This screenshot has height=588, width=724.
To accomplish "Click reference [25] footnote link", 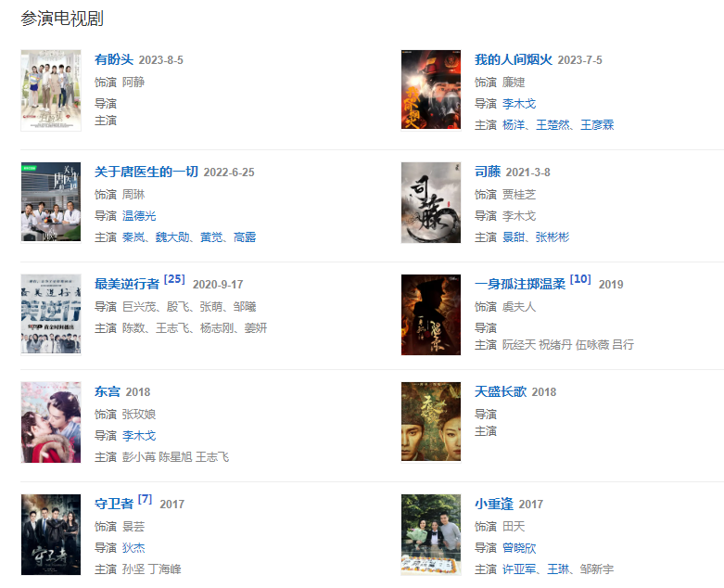I will pyautogui.click(x=174, y=279).
